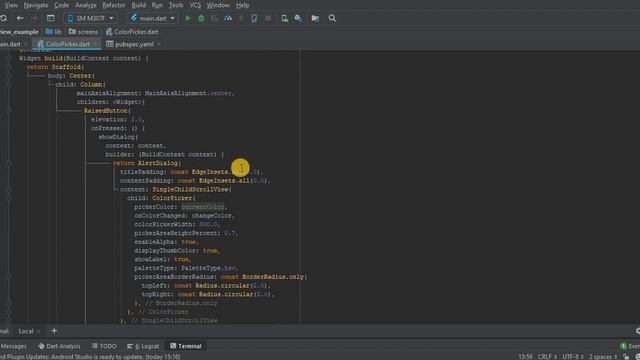Click the Project Structure folder icon
The width and height of the screenshot is (640, 360).
pyautogui.click(x=315, y=18)
